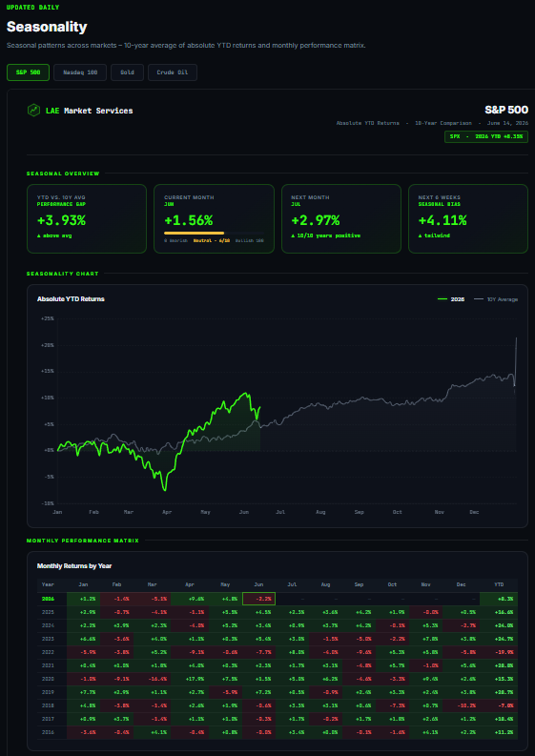Click the -10% y-axis label

48,502
